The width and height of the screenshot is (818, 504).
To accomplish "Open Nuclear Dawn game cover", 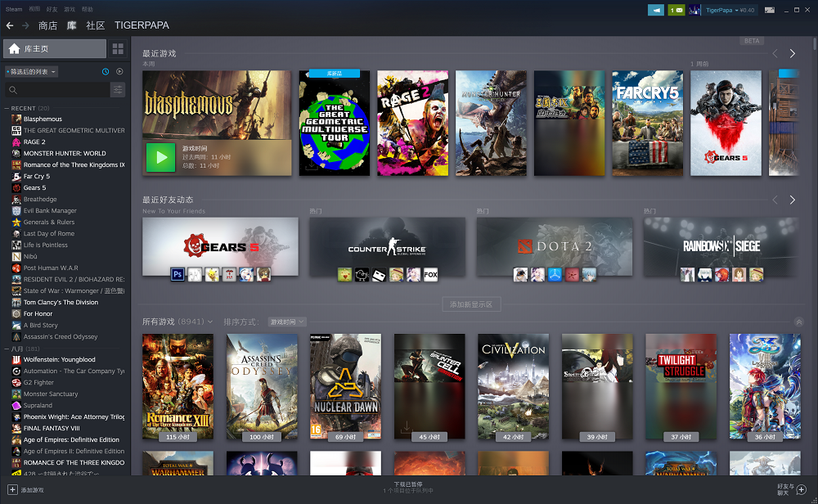I will tap(345, 387).
